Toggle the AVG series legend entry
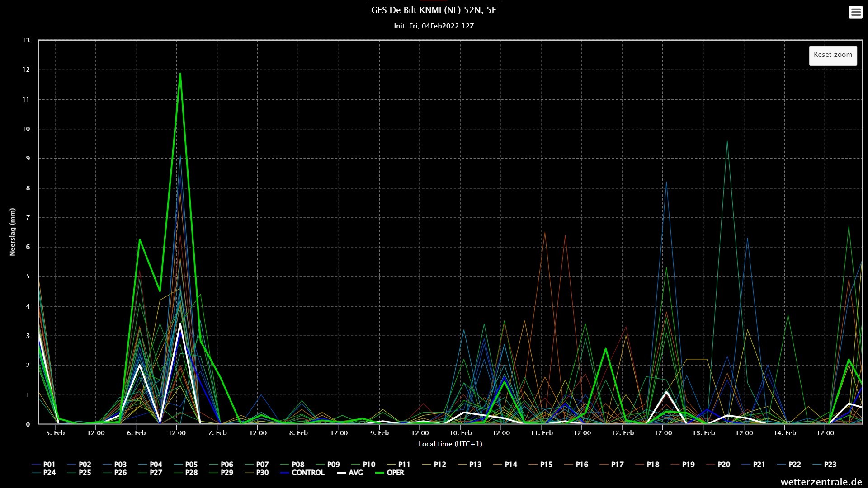 coord(355,473)
